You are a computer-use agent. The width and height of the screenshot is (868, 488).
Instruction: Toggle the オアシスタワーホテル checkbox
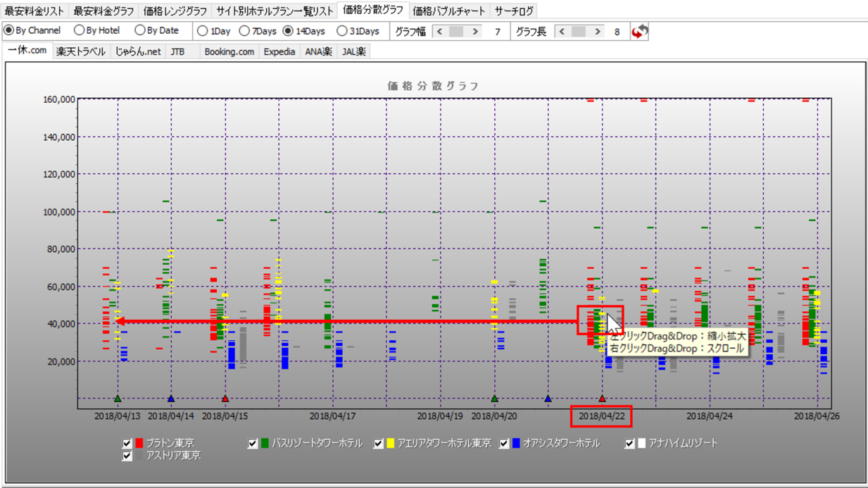[504, 444]
